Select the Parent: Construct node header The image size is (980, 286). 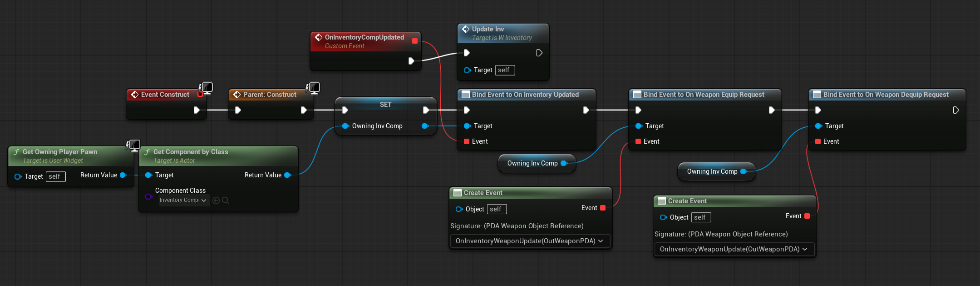point(270,95)
